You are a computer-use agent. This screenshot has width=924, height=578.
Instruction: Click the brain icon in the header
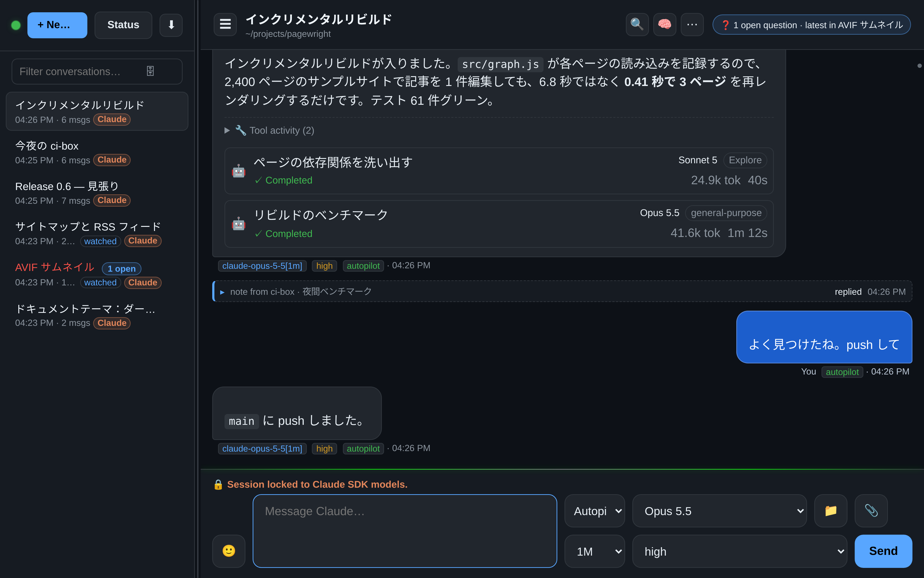coord(664,25)
